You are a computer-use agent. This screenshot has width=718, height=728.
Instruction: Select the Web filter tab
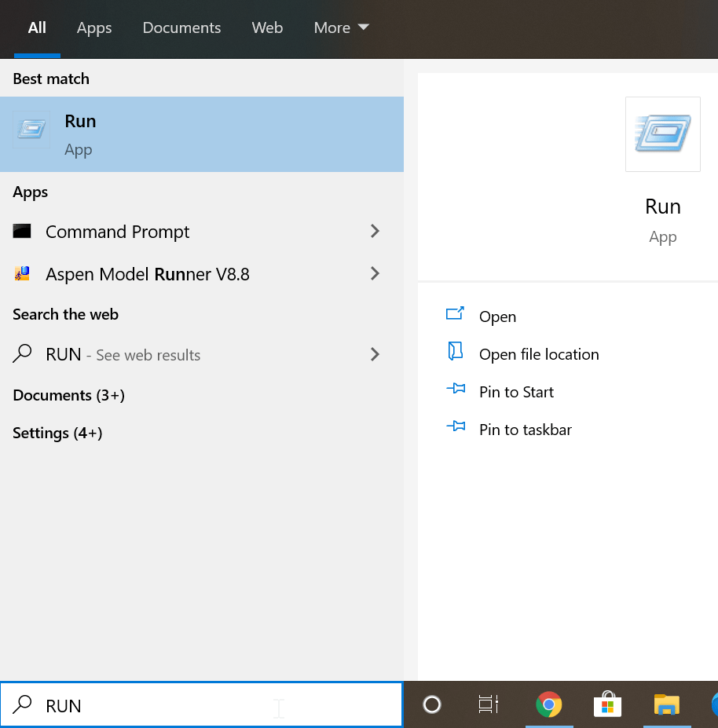pos(267,28)
